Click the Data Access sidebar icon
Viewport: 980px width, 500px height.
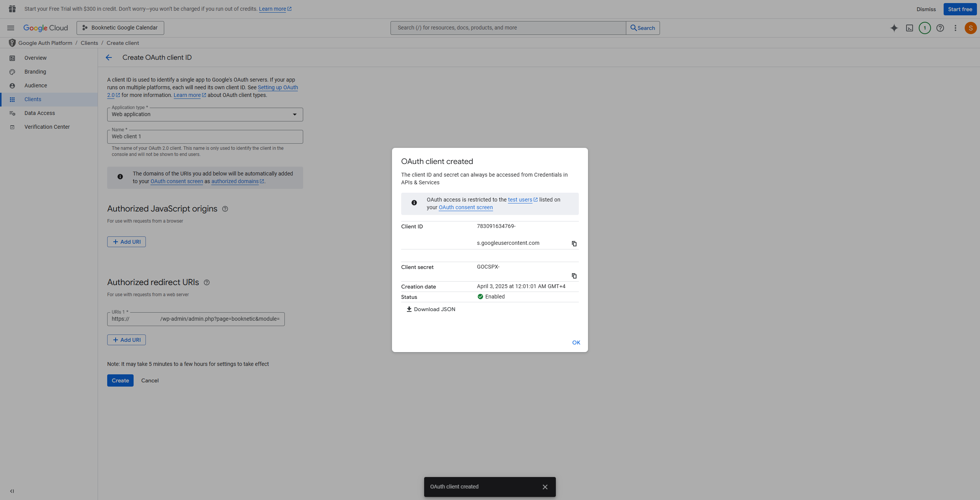pos(12,113)
